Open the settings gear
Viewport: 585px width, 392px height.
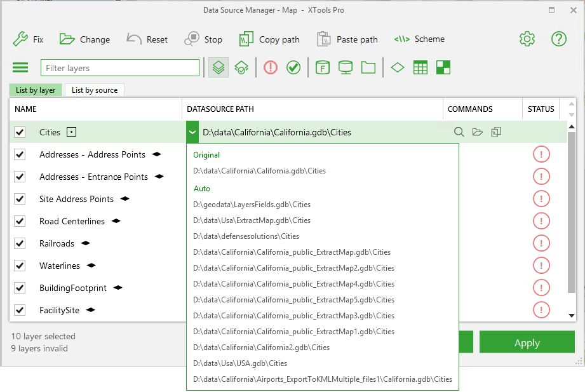[527, 39]
